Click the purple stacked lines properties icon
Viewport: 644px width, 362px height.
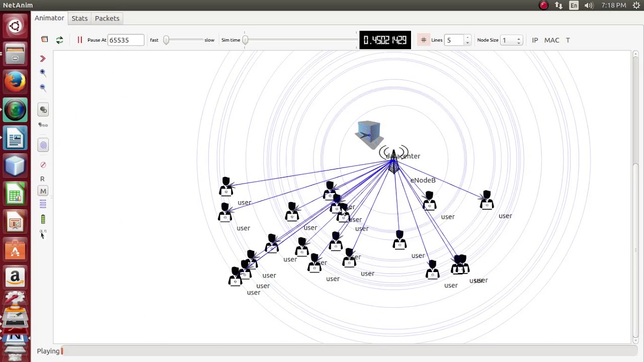click(43, 204)
